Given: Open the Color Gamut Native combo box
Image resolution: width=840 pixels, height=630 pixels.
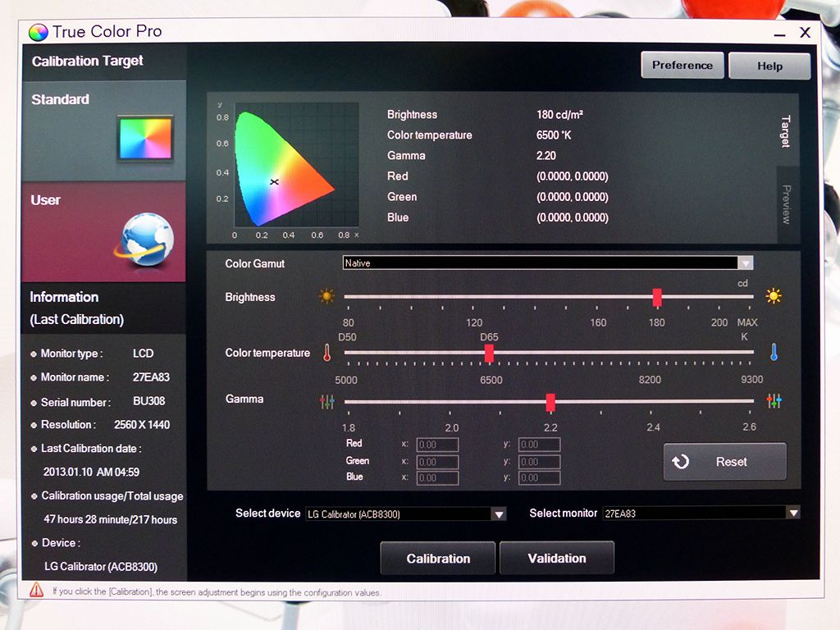Looking at the screenshot, I should coord(547,263).
